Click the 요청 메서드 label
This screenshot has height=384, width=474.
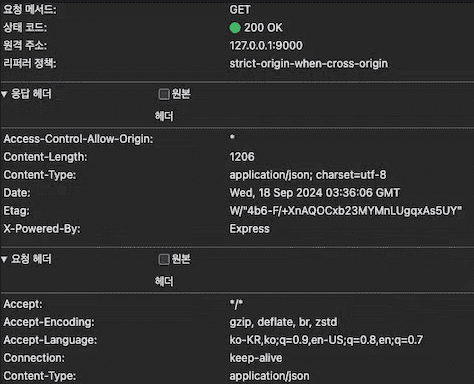[x=30, y=10]
